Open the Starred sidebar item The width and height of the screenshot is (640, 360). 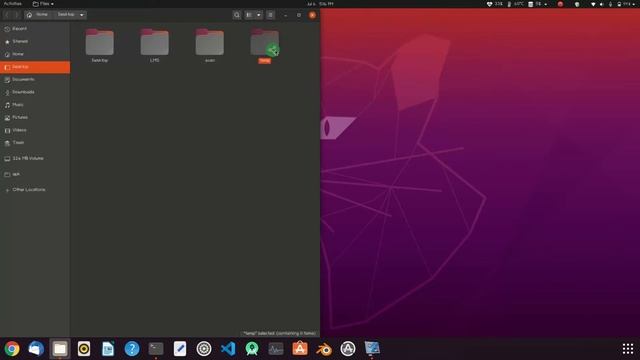(x=35, y=42)
